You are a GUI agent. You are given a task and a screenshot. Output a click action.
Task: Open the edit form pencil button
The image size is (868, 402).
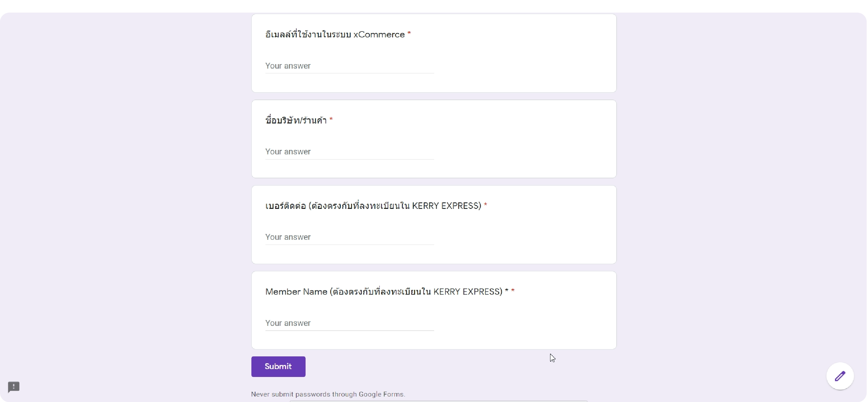[840, 376]
